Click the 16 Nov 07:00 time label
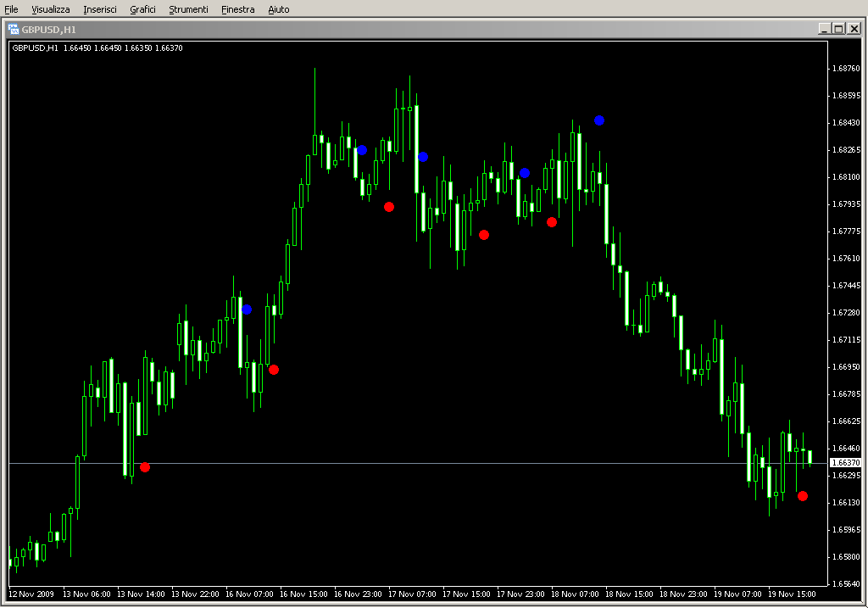This screenshot has width=868, height=608. coord(250,594)
